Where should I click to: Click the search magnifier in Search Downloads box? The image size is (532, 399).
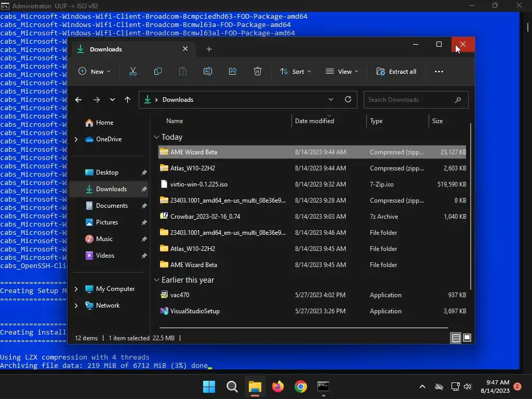coord(458,100)
